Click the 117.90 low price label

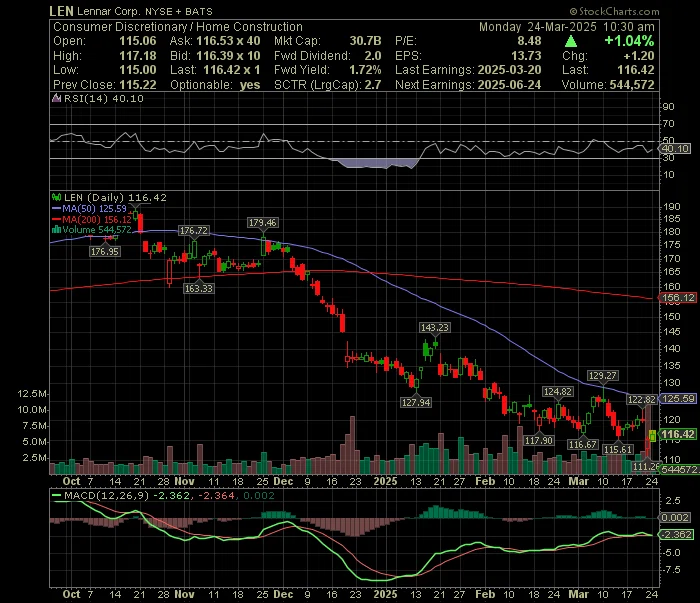click(x=539, y=441)
